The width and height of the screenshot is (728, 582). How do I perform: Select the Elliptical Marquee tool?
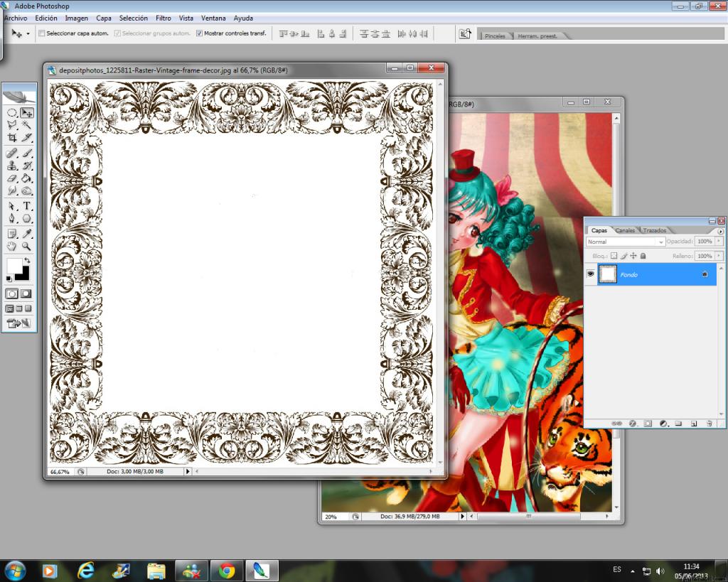[12, 113]
